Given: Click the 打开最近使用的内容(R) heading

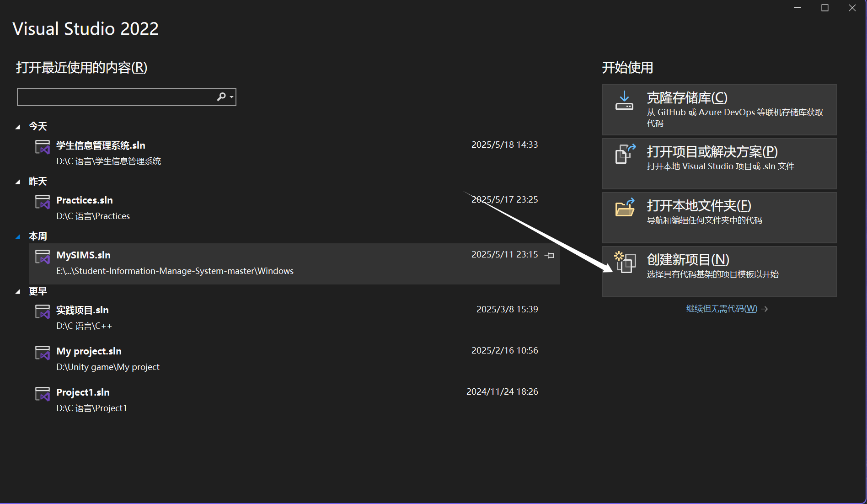Looking at the screenshot, I should click(x=82, y=68).
